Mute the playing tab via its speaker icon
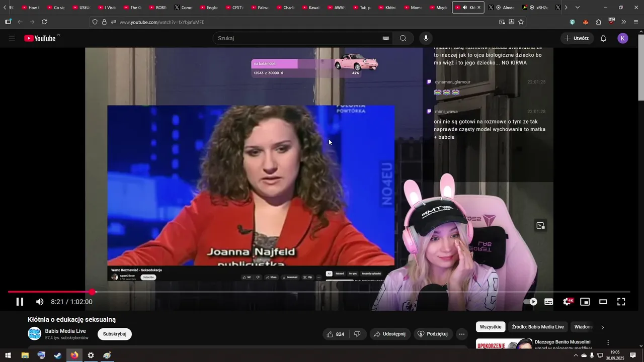This screenshot has width=644, height=362. pos(464,8)
